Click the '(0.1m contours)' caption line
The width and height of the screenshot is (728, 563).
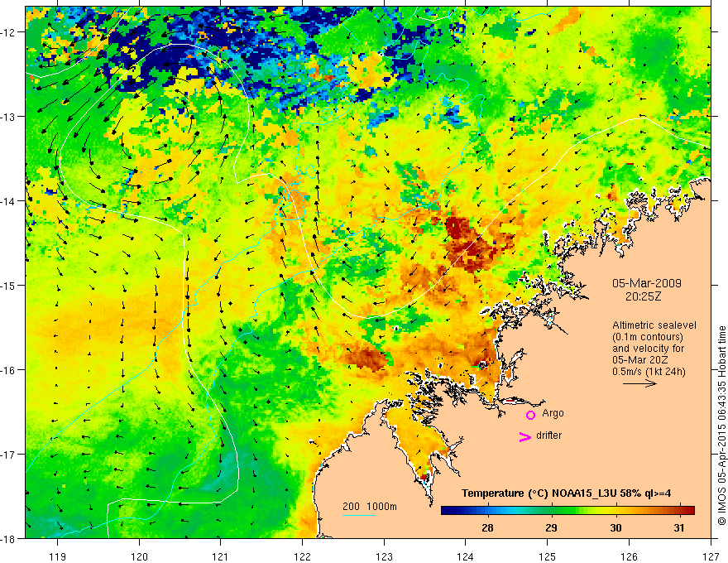tap(648, 337)
